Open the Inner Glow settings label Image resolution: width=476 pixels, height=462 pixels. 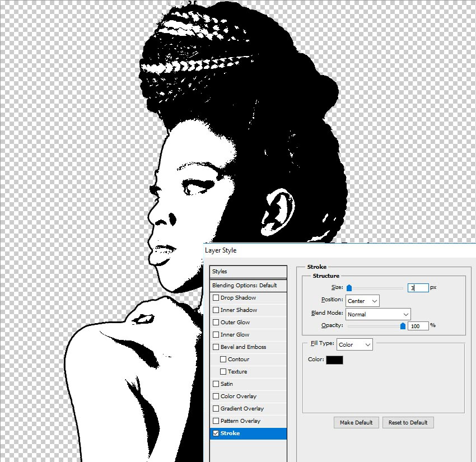pos(235,334)
